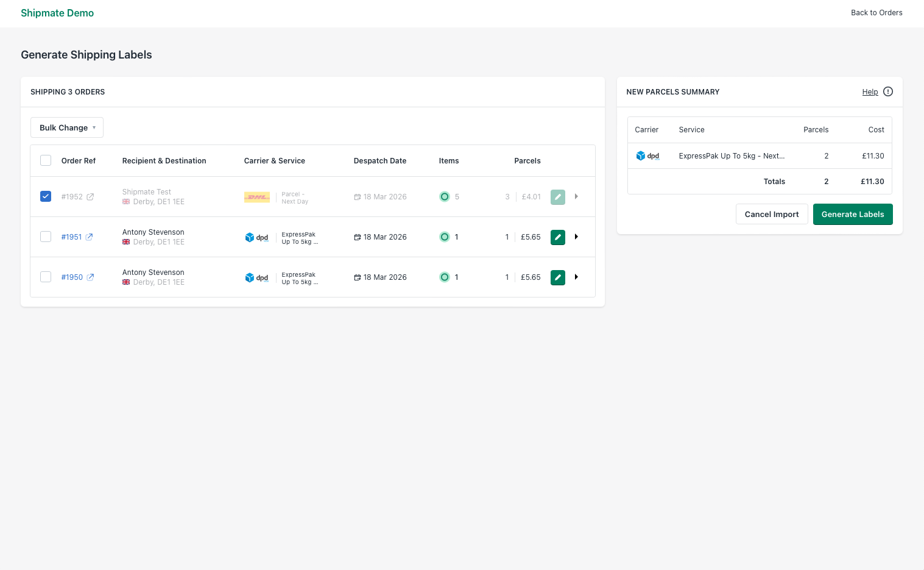The height and width of the screenshot is (570, 924).
Task: Click the info circle icon beside Help
Action: 887,91
